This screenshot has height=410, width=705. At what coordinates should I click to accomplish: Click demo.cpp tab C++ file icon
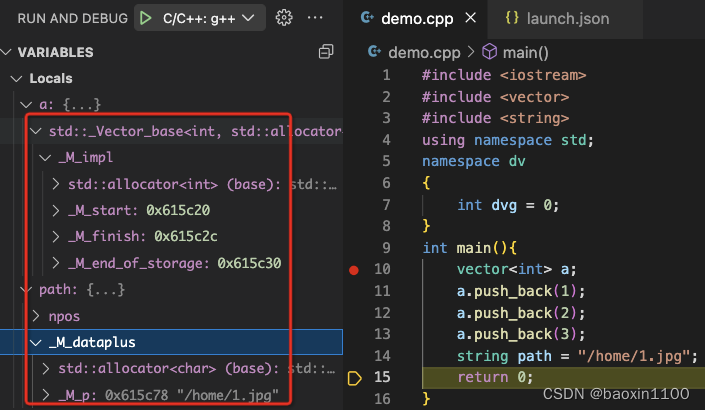click(x=367, y=18)
